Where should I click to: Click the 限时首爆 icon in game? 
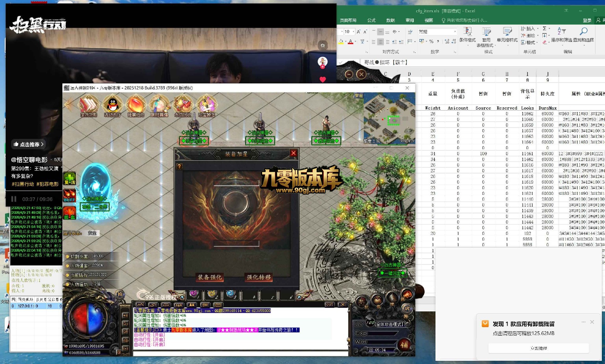click(159, 106)
